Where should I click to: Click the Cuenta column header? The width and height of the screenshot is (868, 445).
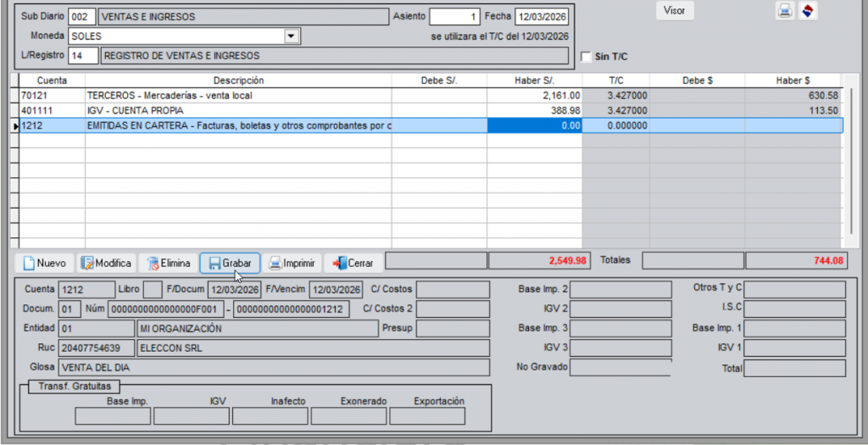tap(52, 81)
